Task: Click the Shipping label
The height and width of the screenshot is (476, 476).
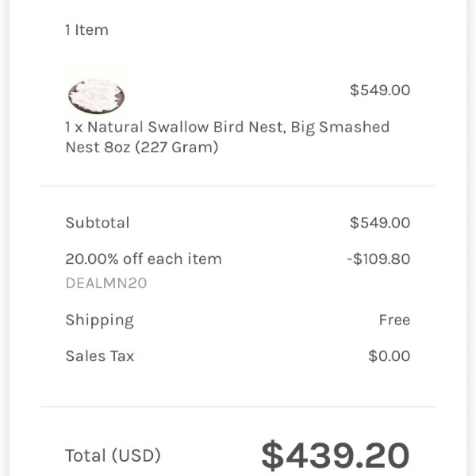Action: pos(100,321)
